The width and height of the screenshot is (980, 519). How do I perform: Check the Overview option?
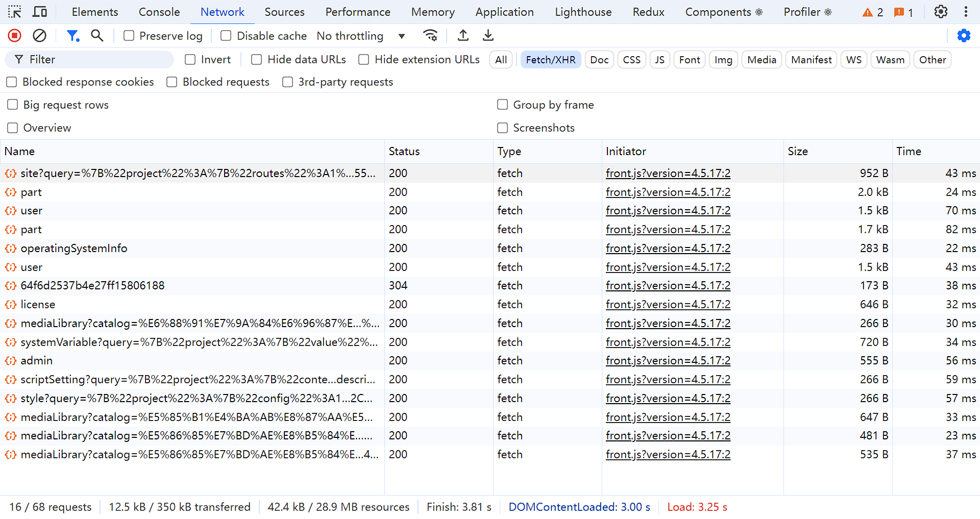click(13, 128)
